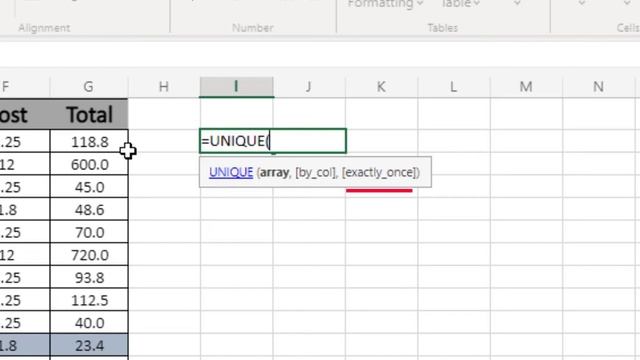Open Format as Table dropdown
The height and width of the screenshot is (360, 640).
(460, 4)
